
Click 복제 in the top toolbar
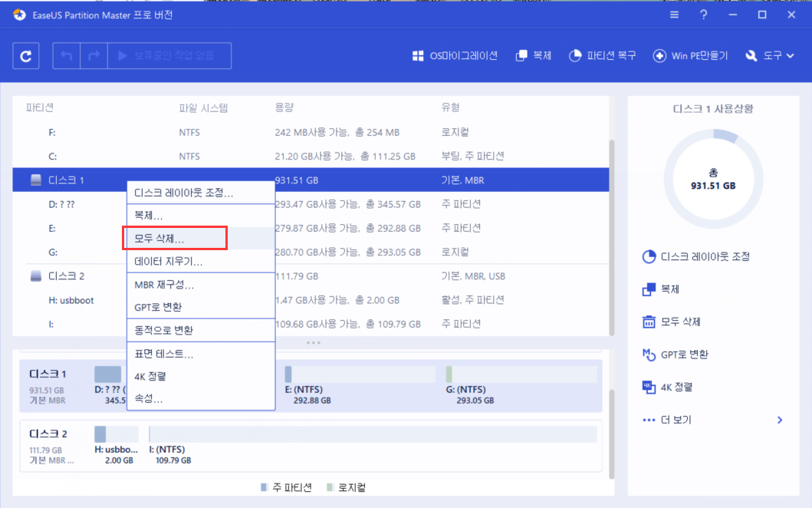[x=534, y=55]
